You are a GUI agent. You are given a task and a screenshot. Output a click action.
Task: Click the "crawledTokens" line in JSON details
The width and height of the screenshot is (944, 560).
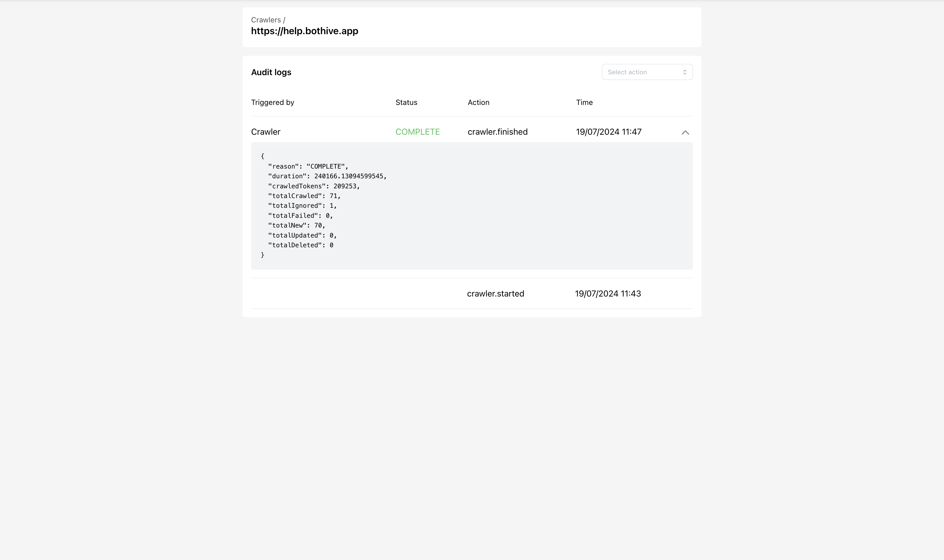click(314, 186)
